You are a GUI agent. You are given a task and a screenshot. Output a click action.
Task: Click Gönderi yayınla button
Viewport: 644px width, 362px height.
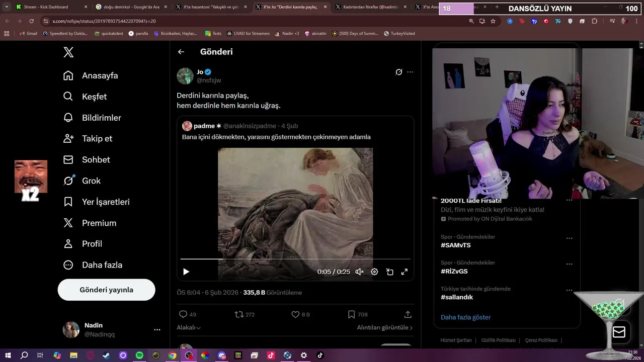point(107,290)
